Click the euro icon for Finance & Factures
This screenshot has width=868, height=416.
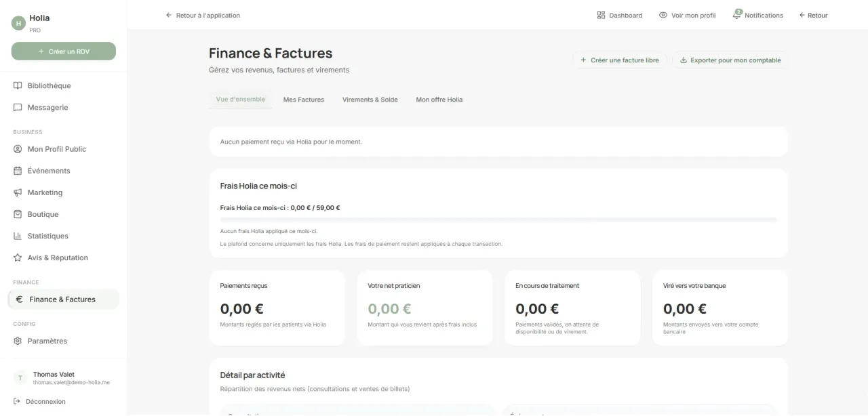coord(20,299)
